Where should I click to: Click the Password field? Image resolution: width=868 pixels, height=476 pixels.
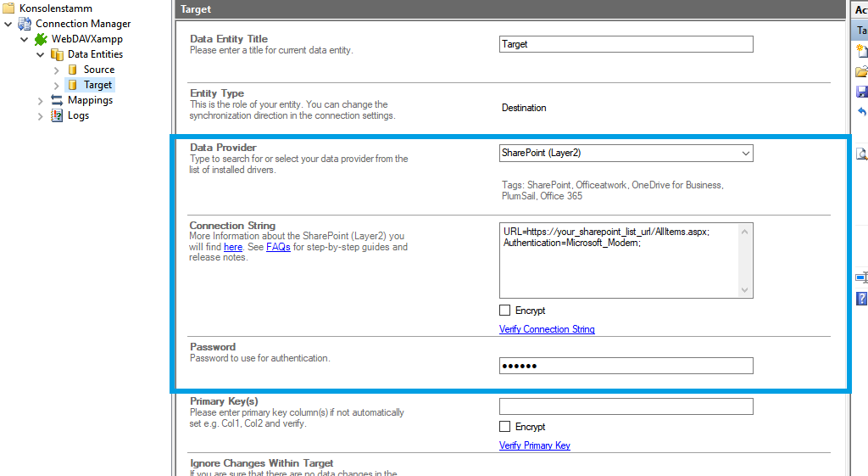pyautogui.click(x=626, y=366)
